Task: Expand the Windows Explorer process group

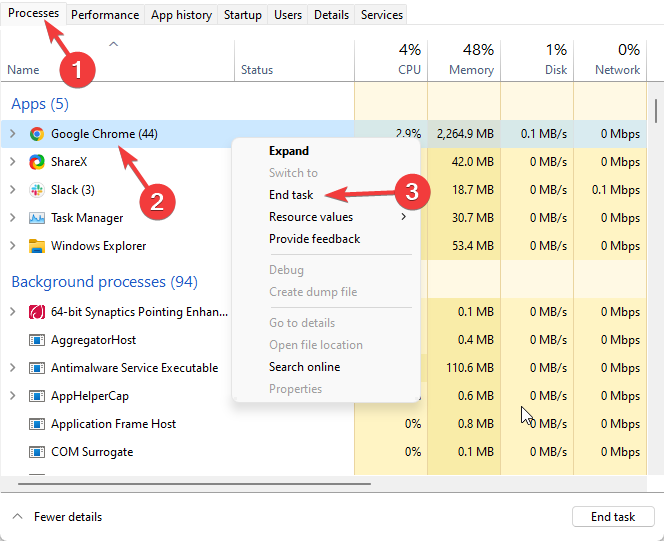Action: tap(12, 246)
